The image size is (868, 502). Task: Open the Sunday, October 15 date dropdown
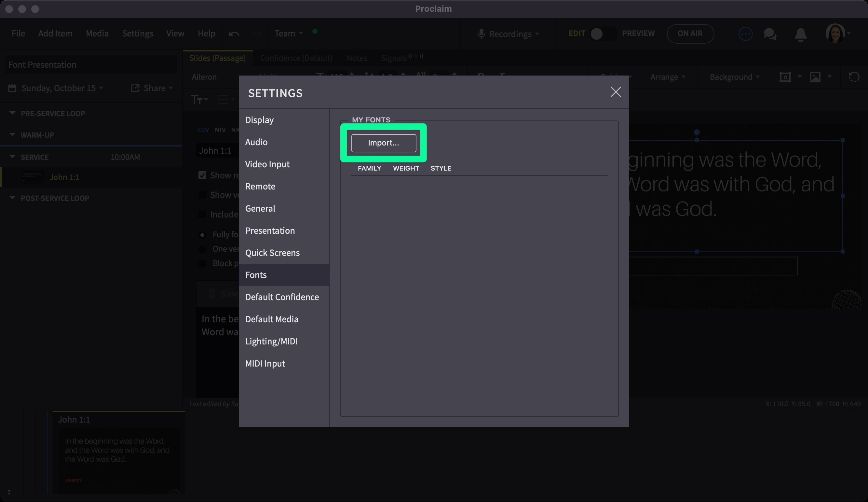point(62,88)
